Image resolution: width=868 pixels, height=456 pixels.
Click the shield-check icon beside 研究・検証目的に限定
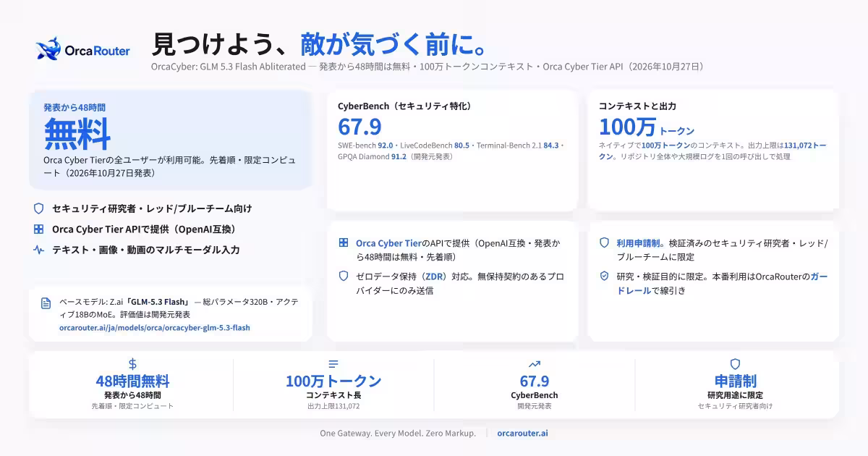(x=604, y=276)
